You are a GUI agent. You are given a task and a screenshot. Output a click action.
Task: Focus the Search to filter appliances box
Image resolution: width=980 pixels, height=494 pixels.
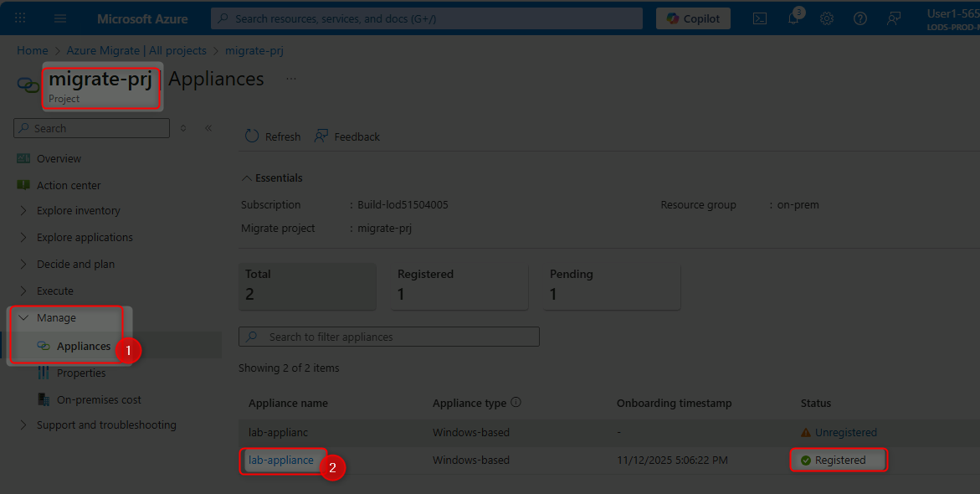(x=389, y=337)
